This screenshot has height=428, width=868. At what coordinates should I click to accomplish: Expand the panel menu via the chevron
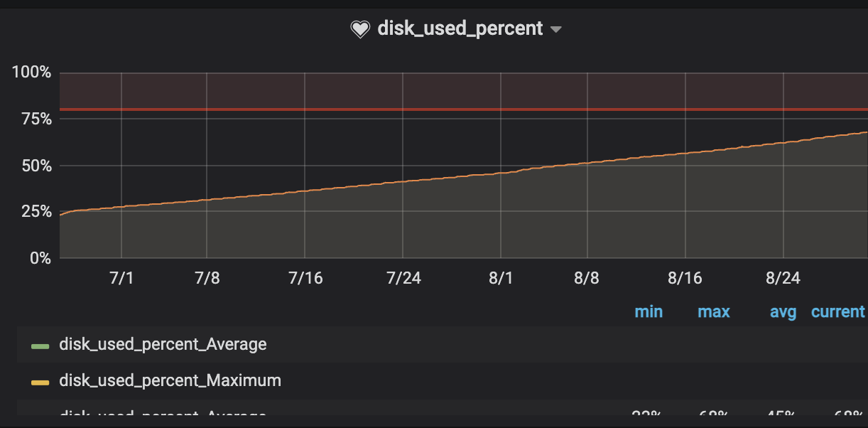coord(557,29)
